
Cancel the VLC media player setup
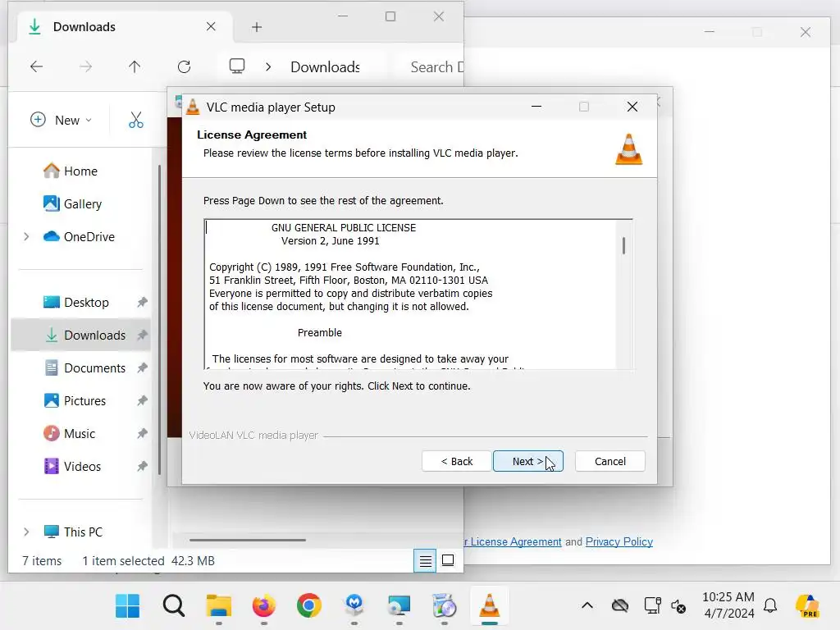609,461
